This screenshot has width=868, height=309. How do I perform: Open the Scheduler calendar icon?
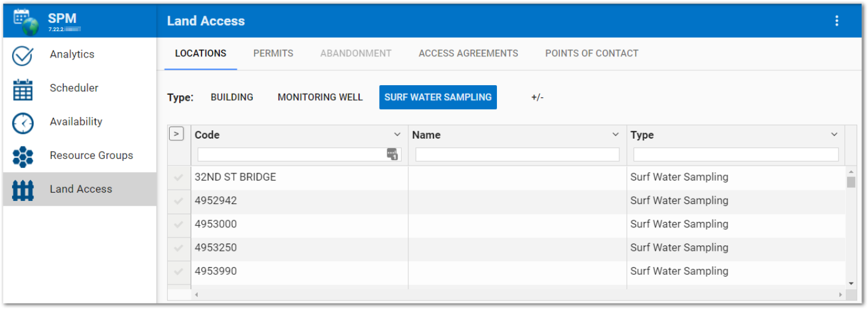tap(23, 89)
